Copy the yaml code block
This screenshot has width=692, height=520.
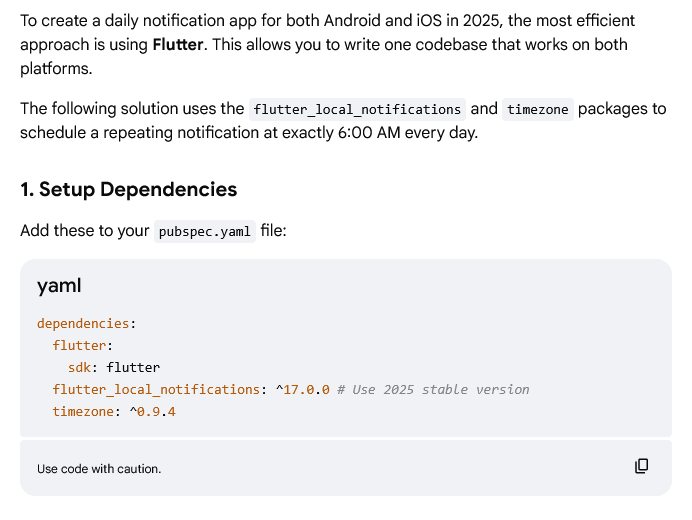pos(641,466)
